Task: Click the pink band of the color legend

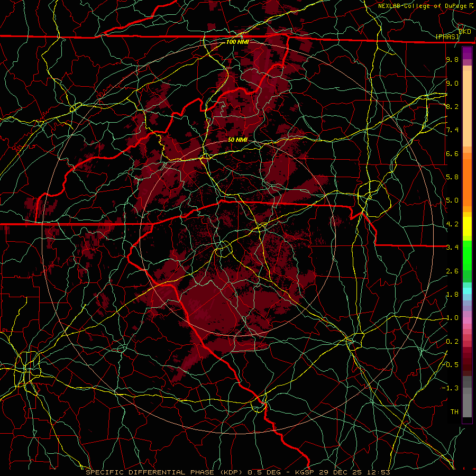Action: click(467, 321)
